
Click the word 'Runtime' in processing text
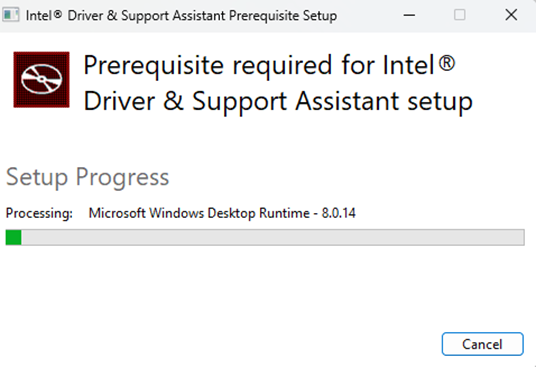click(284, 213)
